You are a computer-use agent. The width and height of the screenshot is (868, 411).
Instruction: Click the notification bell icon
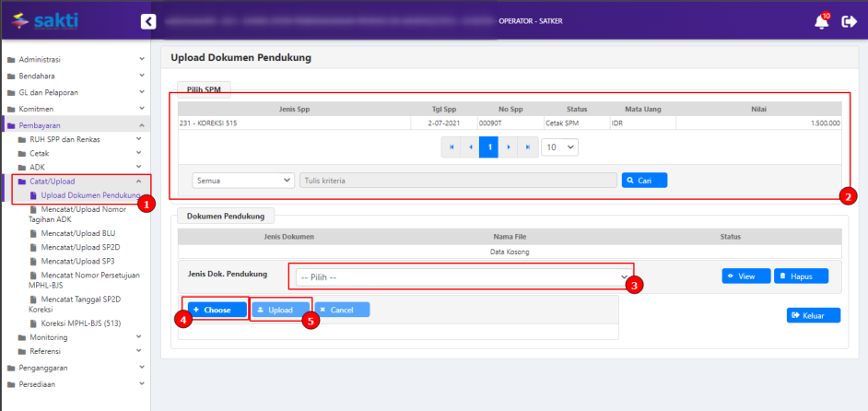click(821, 22)
